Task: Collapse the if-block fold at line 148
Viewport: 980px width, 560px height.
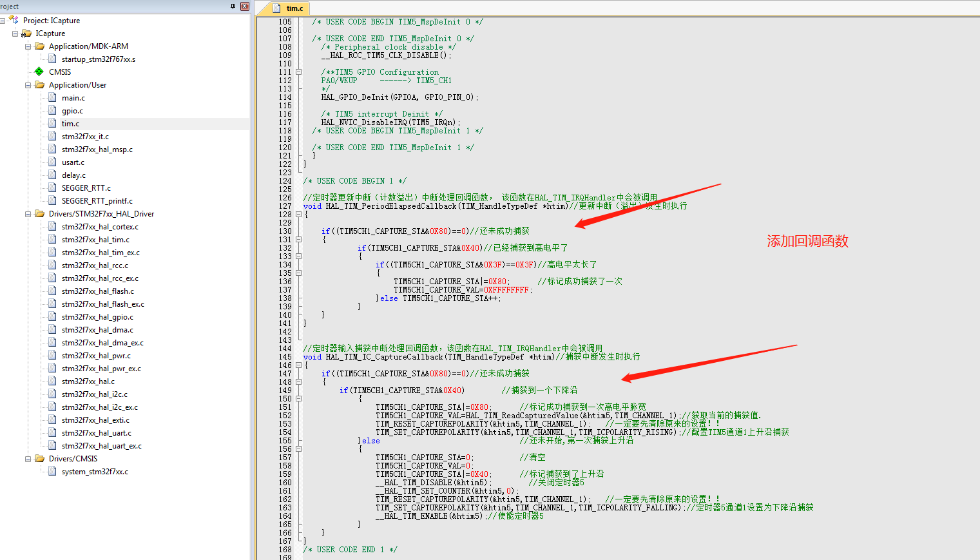Action: (x=299, y=382)
